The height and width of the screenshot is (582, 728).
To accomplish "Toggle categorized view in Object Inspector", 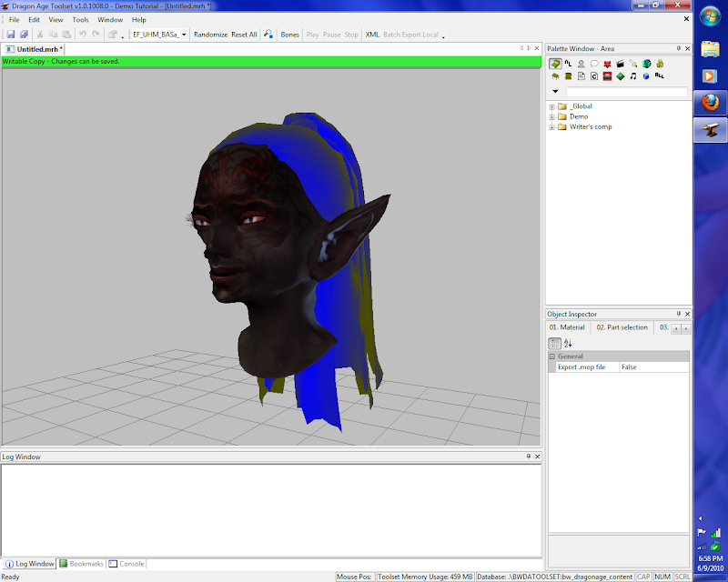I will coord(554,343).
